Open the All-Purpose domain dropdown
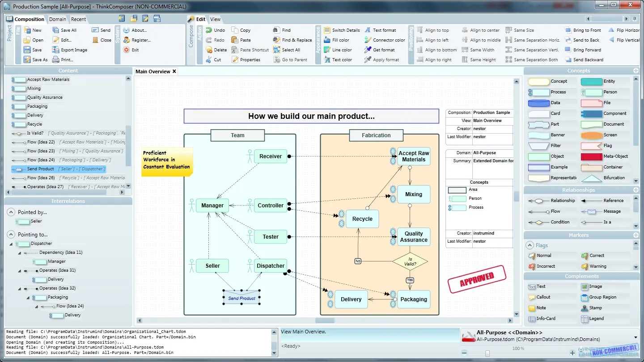644x362 pixels. click(636, 337)
